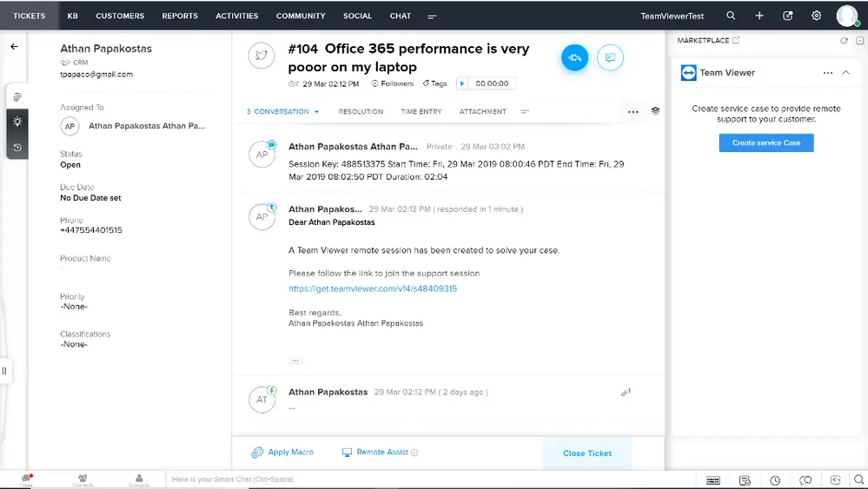Viewport: 868px width, 489px height.
Task: Click the Smart Chat input field
Action: pyautogui.click(x=432, y=479)
